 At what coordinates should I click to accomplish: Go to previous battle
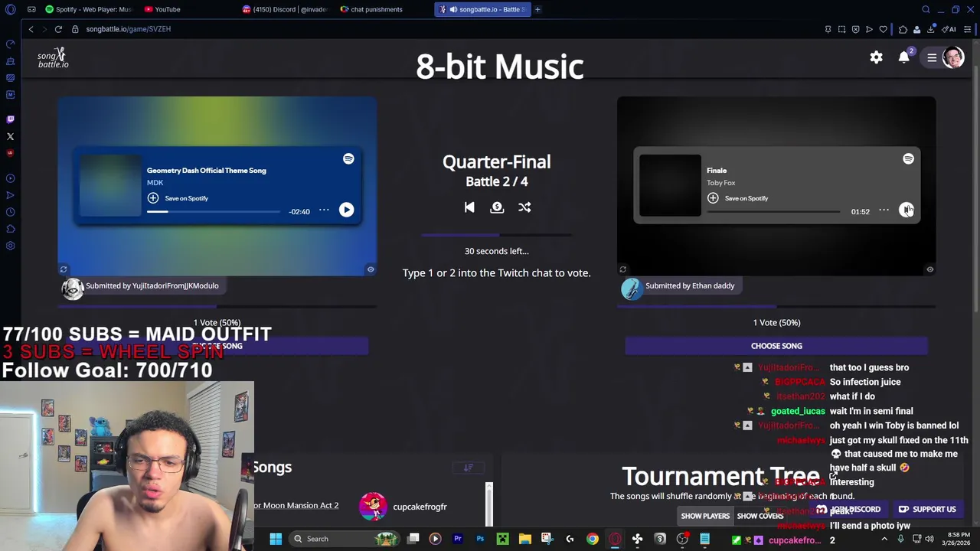(x=469, y=207)
